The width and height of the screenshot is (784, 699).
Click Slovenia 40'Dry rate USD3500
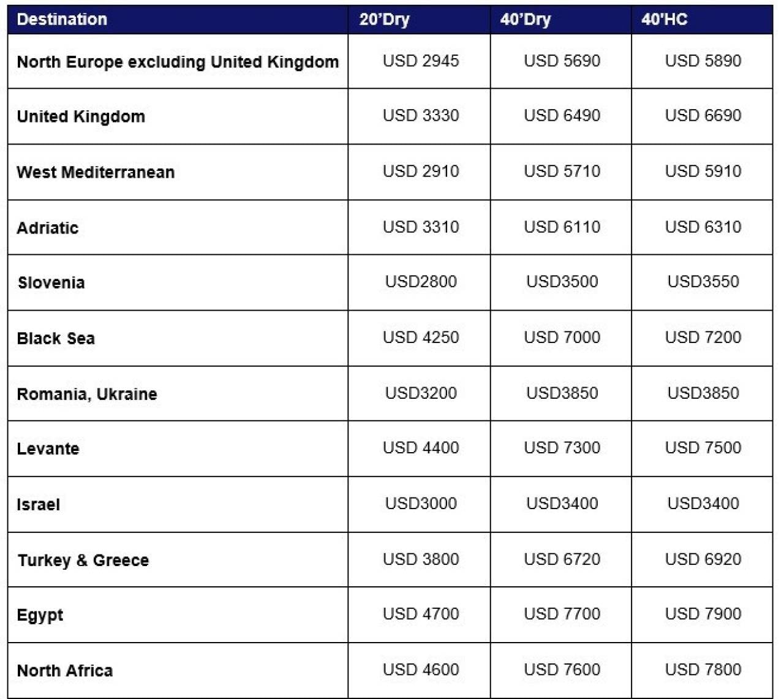[x=562, y=281]
